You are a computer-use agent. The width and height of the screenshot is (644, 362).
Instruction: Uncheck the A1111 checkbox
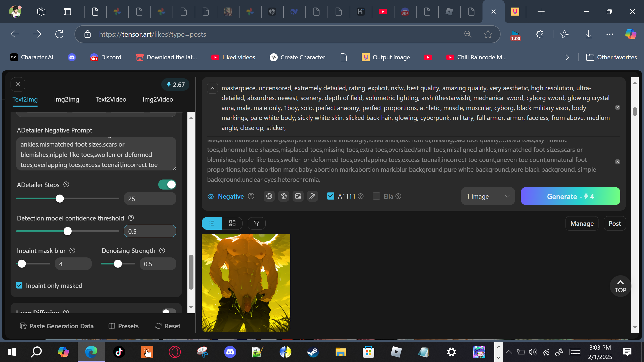click(331, 196)
